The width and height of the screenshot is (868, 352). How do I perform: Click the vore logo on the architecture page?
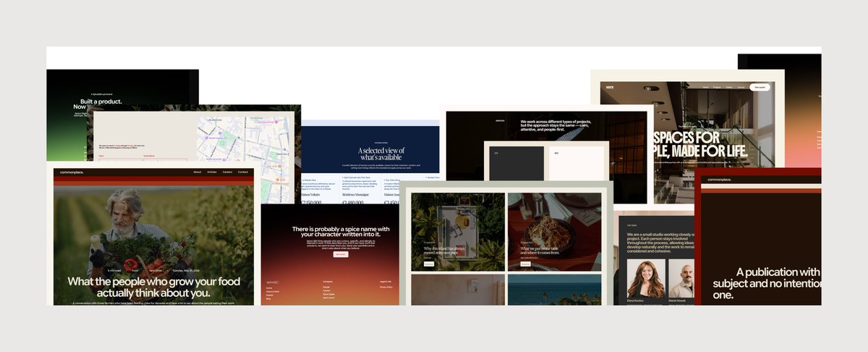click(x=610, y=87)
